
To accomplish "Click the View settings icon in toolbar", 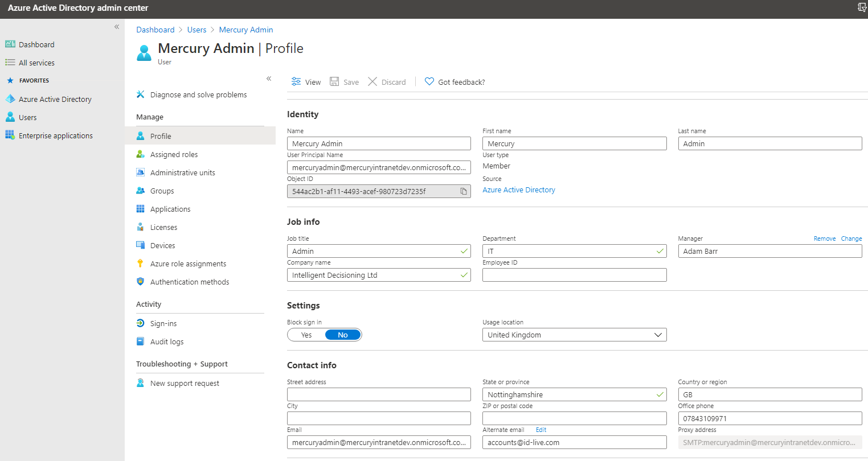I will [x=296, y=81].
